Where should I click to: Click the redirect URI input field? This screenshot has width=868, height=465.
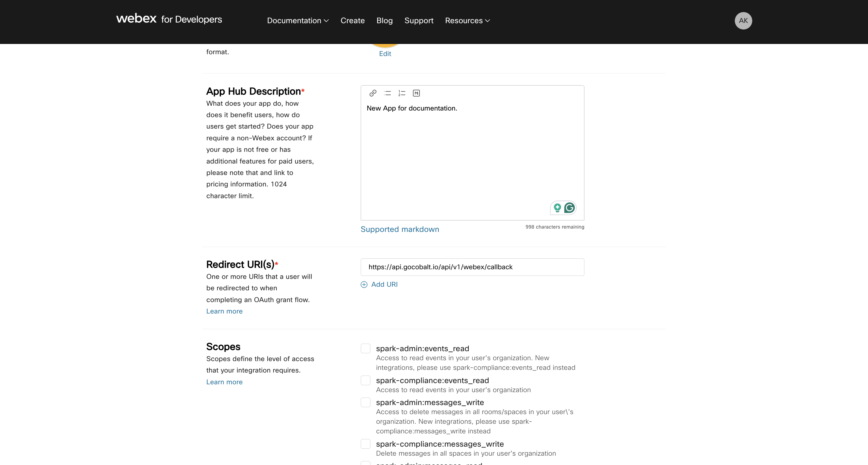coord(472,267)
